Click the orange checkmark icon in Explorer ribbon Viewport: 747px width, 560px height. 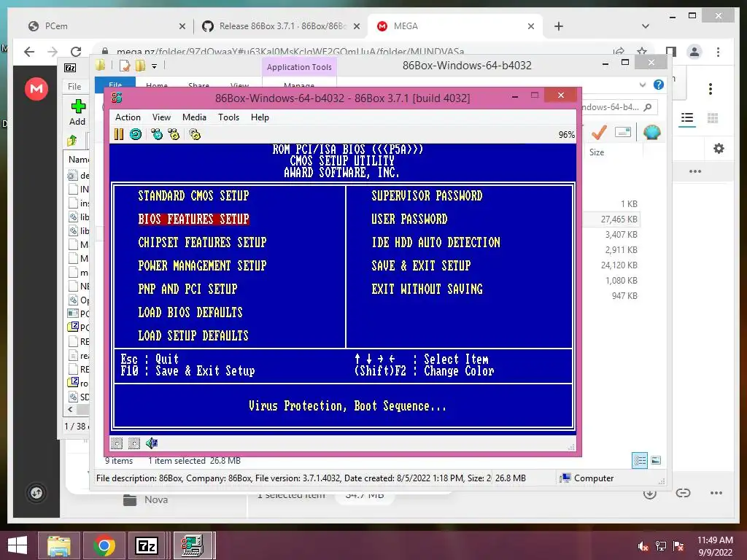pos(599,133)
